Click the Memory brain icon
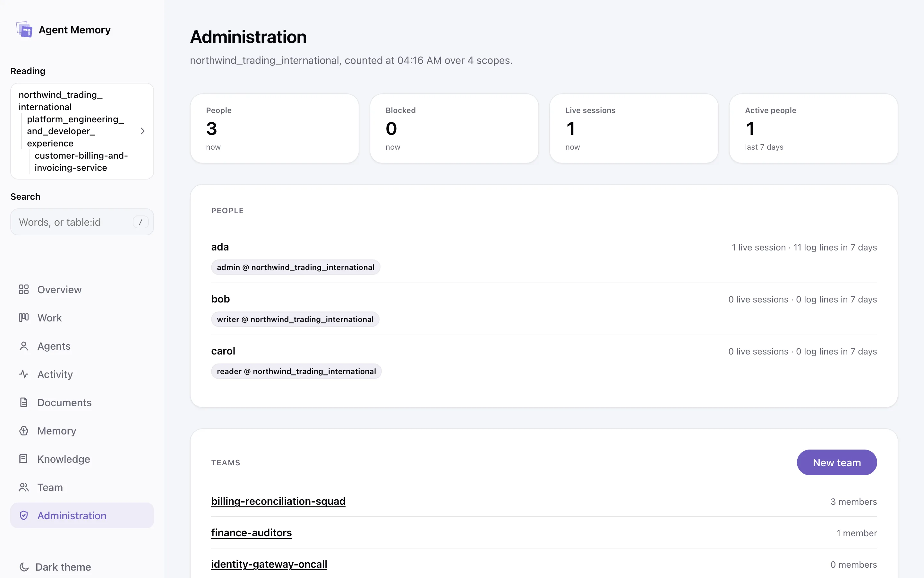Image resolution: width=924 pixels, height=578 pixels. click(x=24, y=431)
